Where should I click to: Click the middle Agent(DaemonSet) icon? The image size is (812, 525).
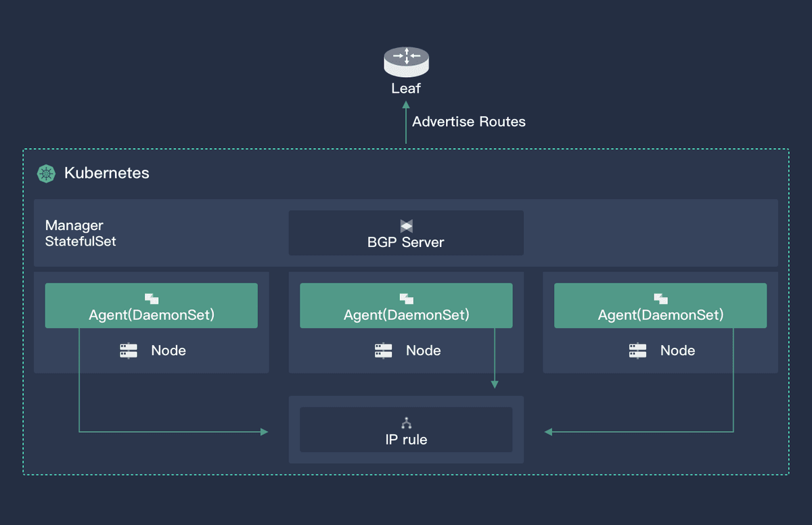tap(406, 298)
